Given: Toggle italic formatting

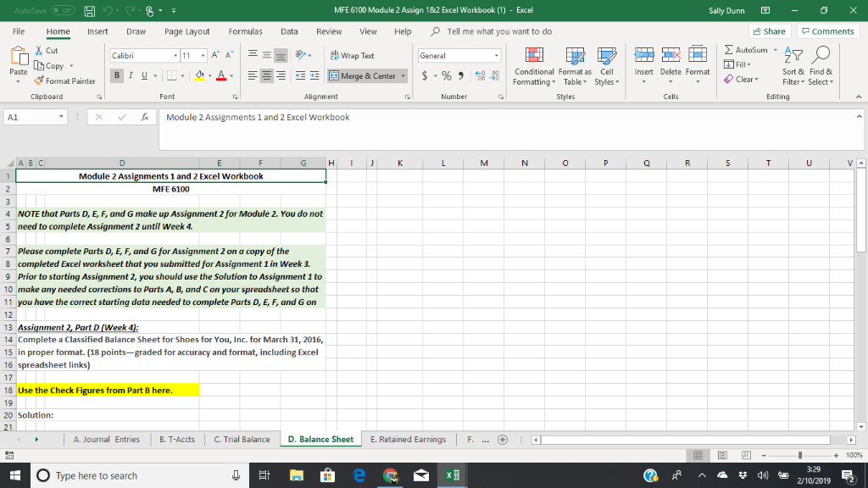Looking at the screenshot, I should 129,75.
